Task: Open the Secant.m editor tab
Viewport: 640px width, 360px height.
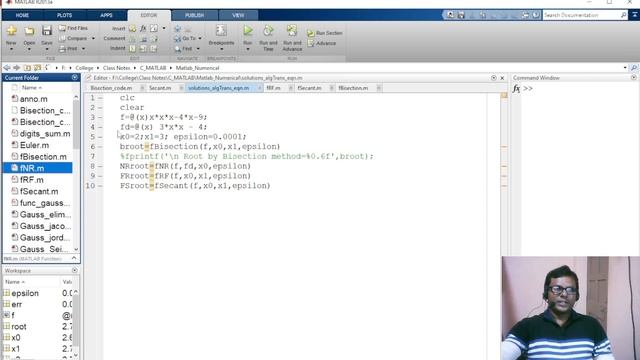Action: point(160,88)
